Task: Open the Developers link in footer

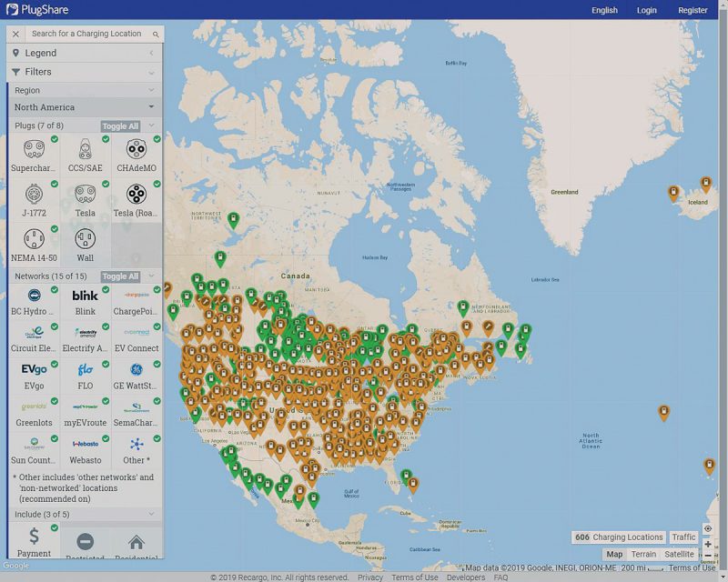Action: 466,577
